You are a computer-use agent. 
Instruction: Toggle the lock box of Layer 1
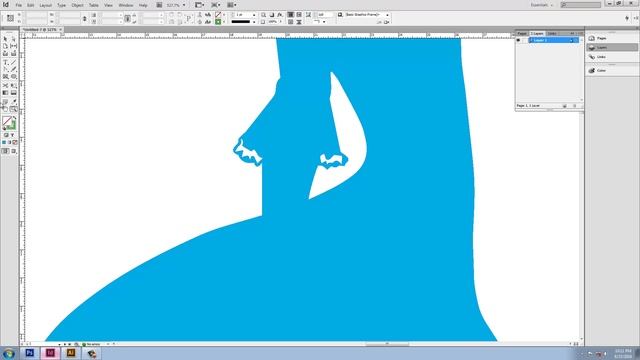click(524, 40)
